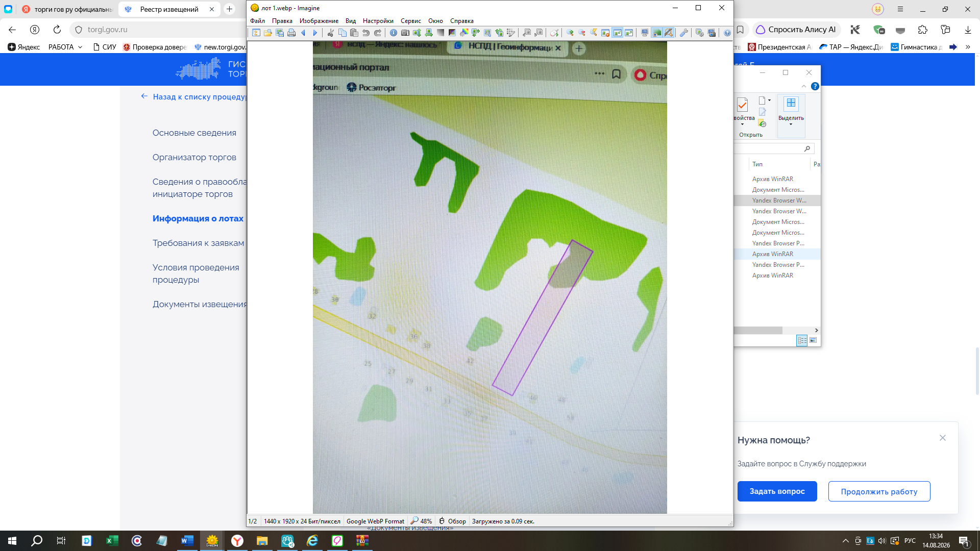Open the Сервис menu

410,21
